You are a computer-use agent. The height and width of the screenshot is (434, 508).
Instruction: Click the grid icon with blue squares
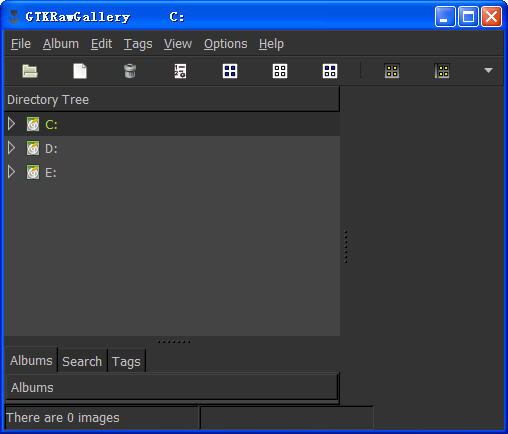click(230, 71)
